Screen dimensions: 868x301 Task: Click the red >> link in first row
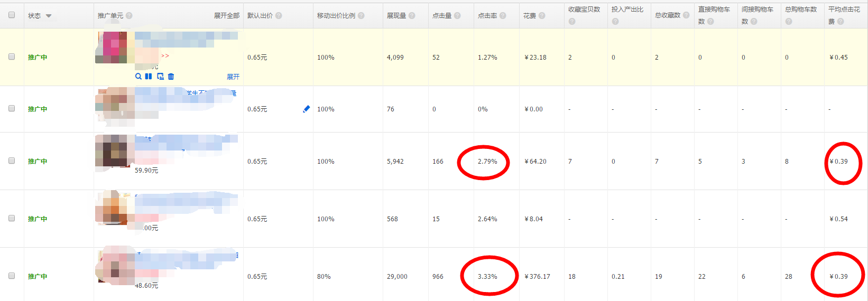(x=165, y=56)
